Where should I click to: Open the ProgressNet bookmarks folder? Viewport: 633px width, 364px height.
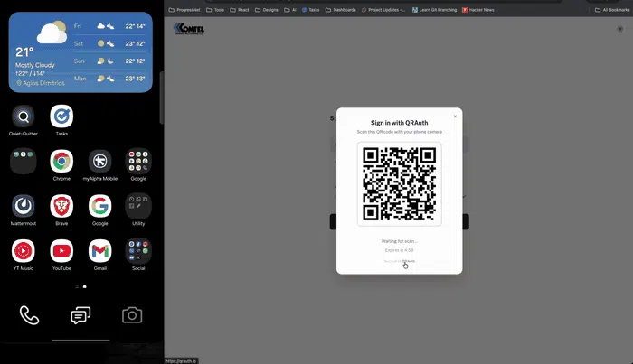click(184, 10)
